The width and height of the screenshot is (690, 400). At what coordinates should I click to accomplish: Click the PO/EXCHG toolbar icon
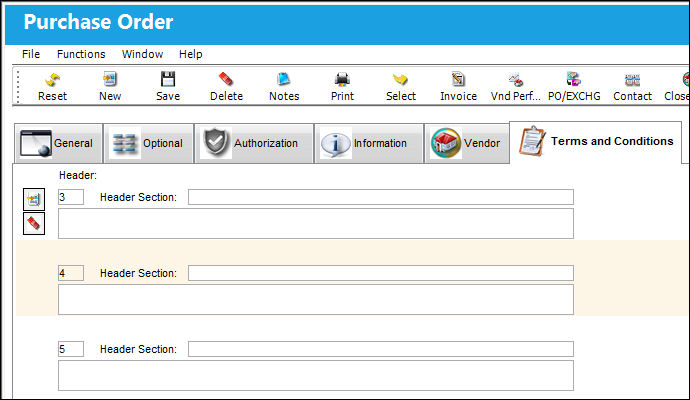(x=574, y=87)
